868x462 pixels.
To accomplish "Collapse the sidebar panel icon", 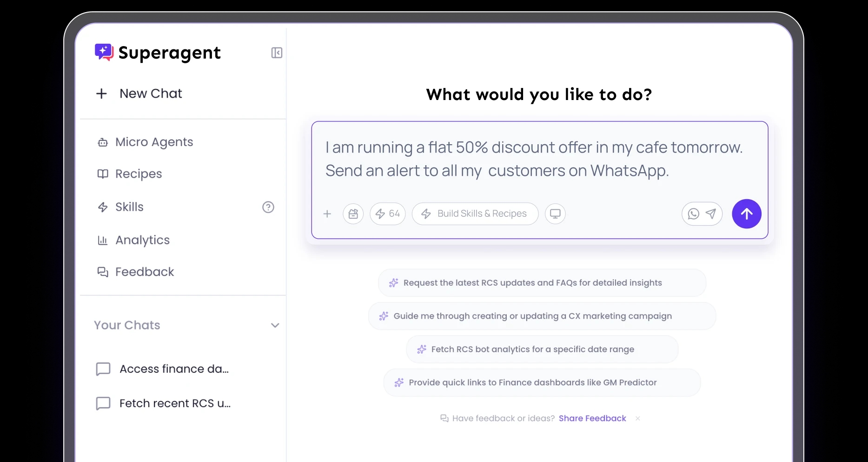I will point(277,53).
